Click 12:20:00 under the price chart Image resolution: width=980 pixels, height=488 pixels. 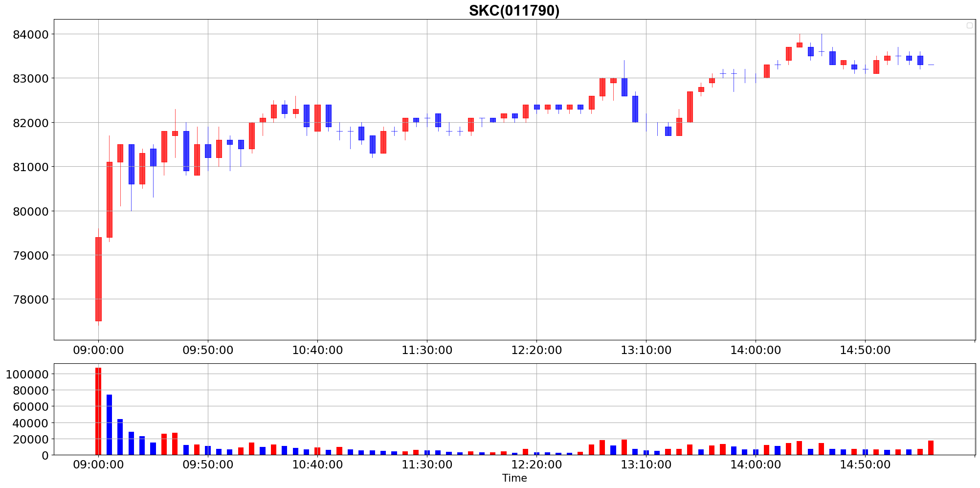536,350
